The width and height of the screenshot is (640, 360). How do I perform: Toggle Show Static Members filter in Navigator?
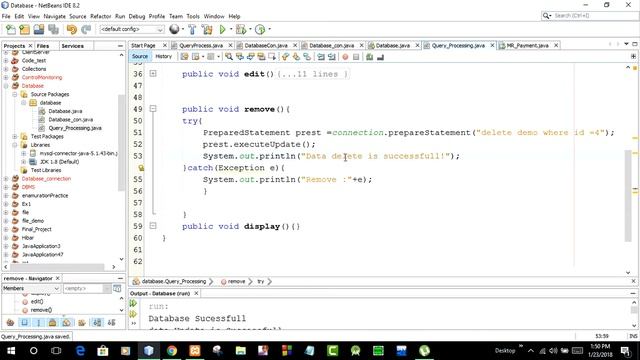(x=38, y=323)
